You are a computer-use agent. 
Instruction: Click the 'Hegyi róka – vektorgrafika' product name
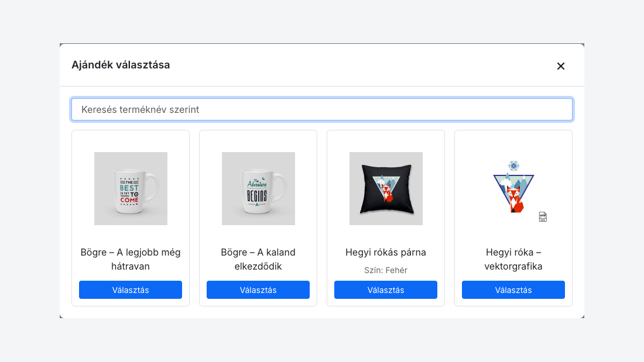[513, 260]
